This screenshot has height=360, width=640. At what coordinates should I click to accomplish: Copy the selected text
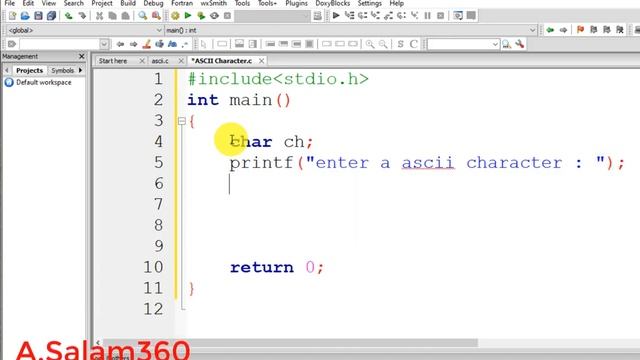pos(112,16)
